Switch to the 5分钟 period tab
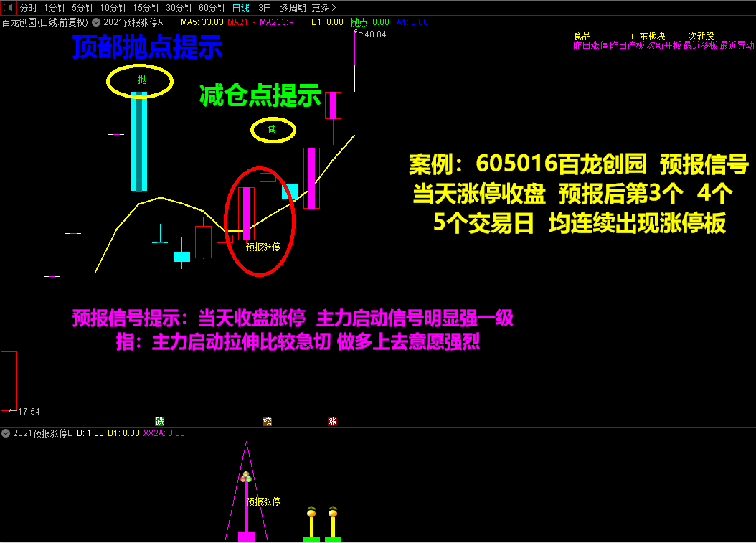Viewport: 756px width, 543px height. click(82, 8)
